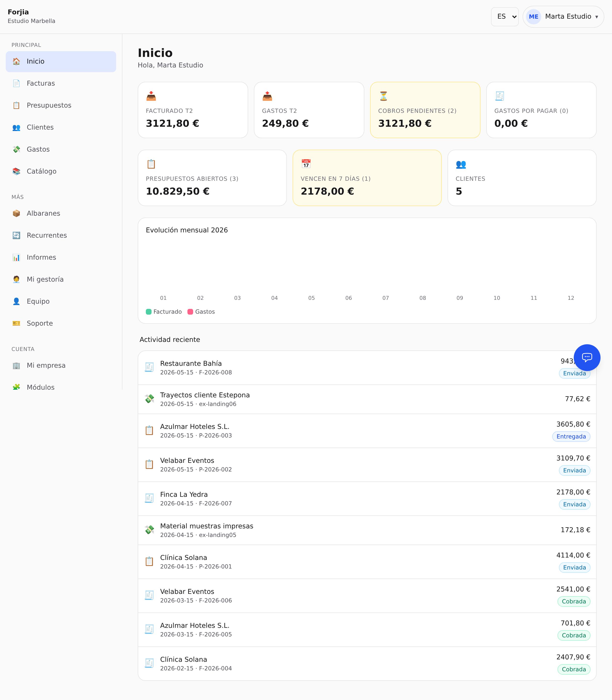This screenshot has width=612, height=700.
Task: Open the Vencen en 7 días card
Action: (x=367, y=178)
